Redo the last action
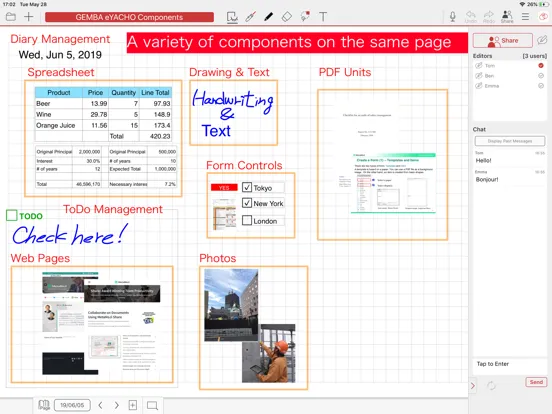Image resolution: width=552 pixels, height=414 pixels. click(x=489, y=17)
